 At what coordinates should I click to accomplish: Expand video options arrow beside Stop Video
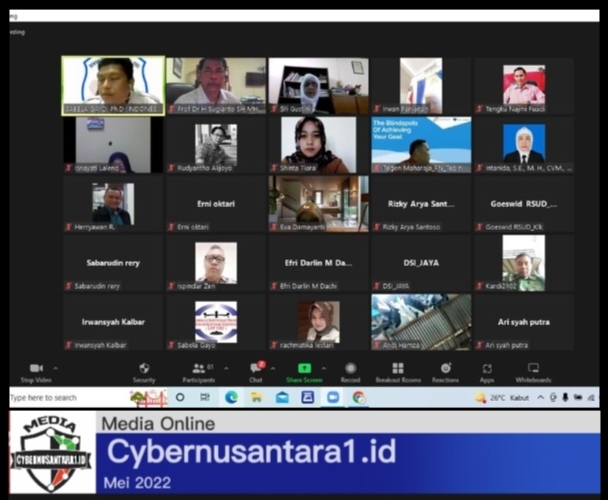tap(55, 368)
